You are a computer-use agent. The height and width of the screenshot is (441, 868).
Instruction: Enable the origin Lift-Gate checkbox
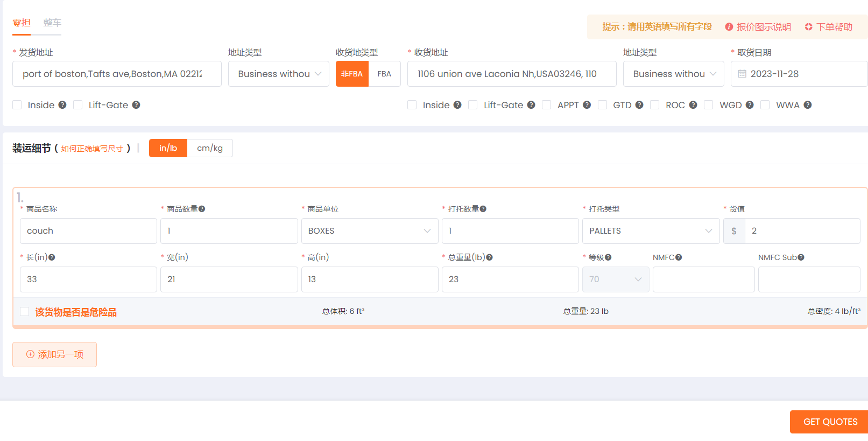click(x=78, y=105)
